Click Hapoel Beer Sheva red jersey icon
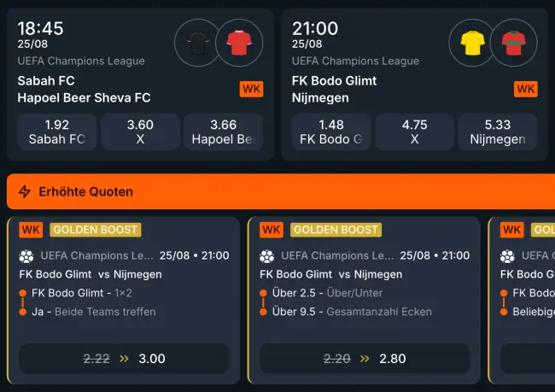The height and width of the screenshot is (392, 555). click(239, 43)
